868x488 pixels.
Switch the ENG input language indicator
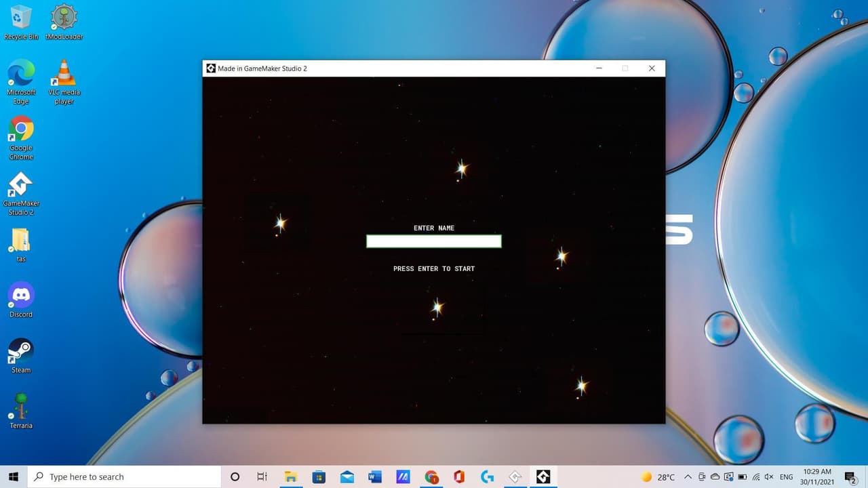tap(786, 477)
